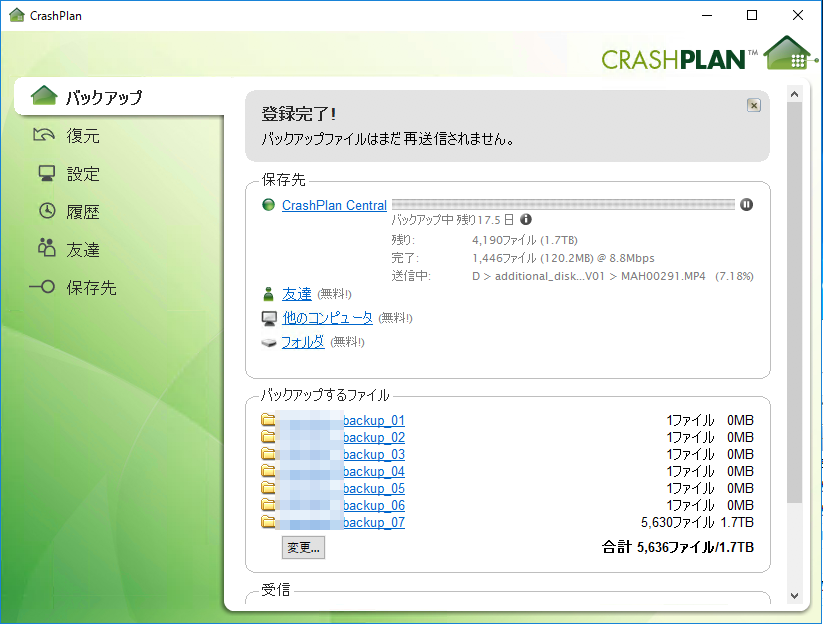Click the 変更... button

pos(303,547)
